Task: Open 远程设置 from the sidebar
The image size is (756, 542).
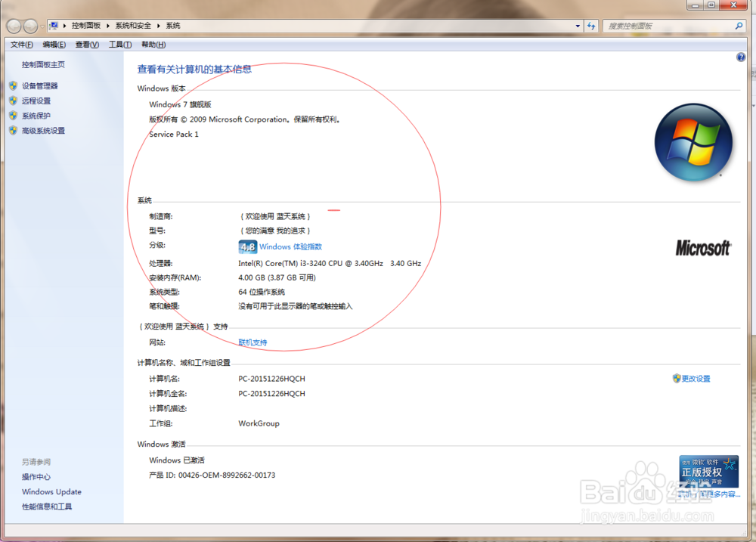Action: coord(36,101)
